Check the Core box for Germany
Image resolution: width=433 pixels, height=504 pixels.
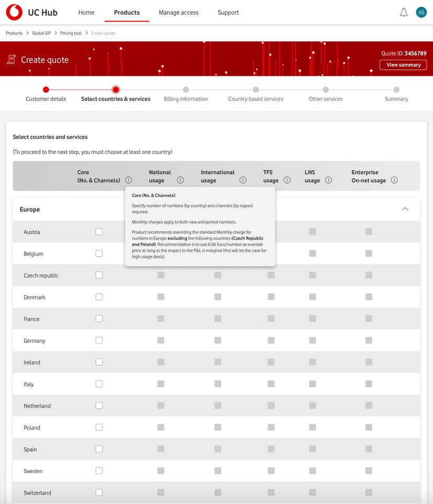coord(99,340)
